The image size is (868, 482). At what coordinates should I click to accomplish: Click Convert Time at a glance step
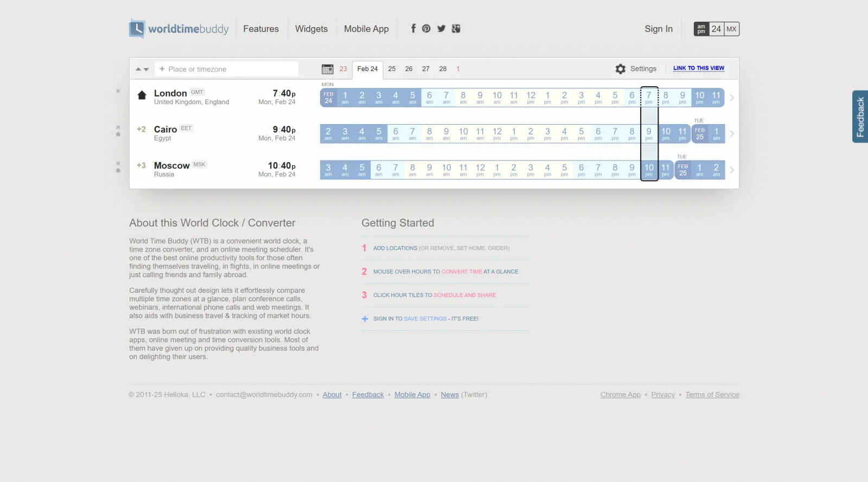tap(462, 272)
